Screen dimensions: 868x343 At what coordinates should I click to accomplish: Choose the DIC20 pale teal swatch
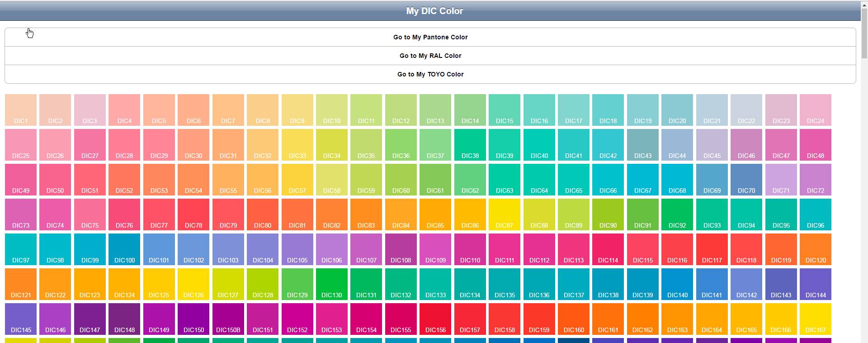[677, 110]
